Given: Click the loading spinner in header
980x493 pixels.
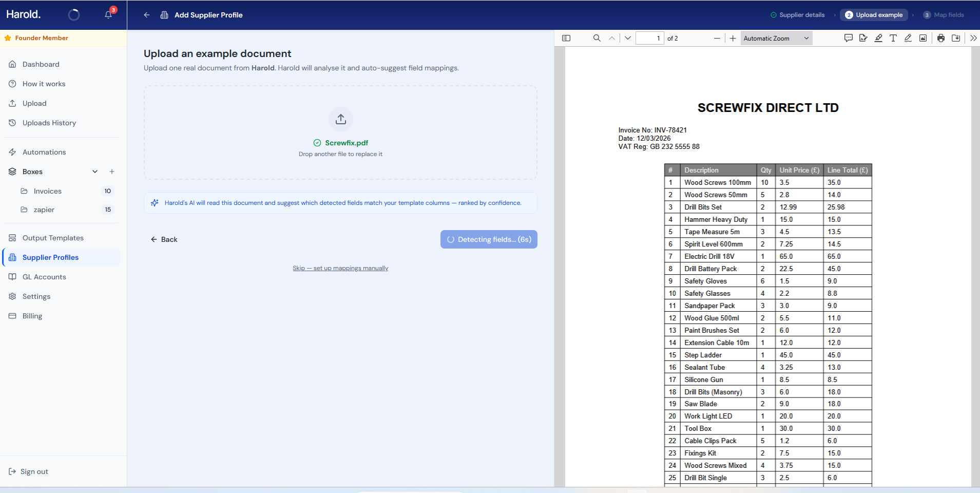Looking at the screenshot, I should (74, 15).
